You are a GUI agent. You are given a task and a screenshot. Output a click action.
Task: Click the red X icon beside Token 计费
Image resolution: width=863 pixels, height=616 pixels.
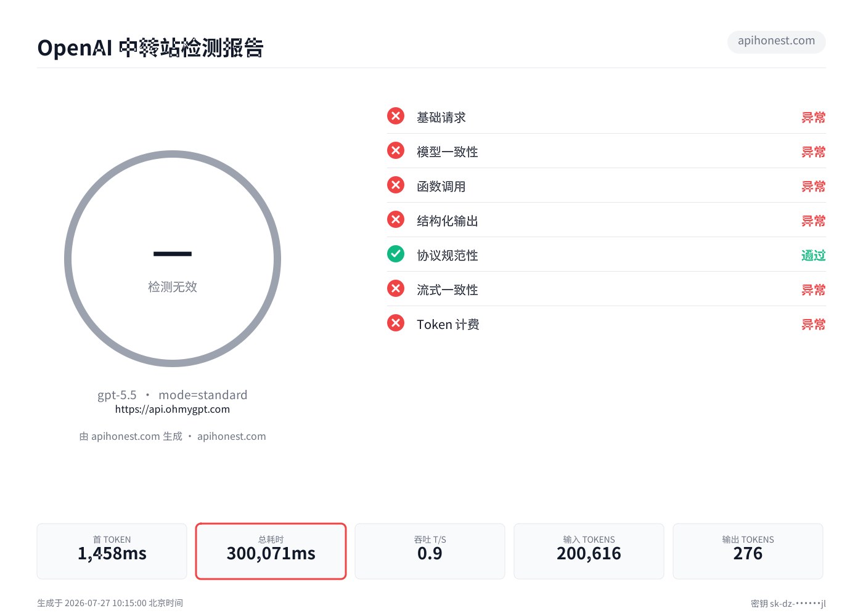click(x=396, y=323)
